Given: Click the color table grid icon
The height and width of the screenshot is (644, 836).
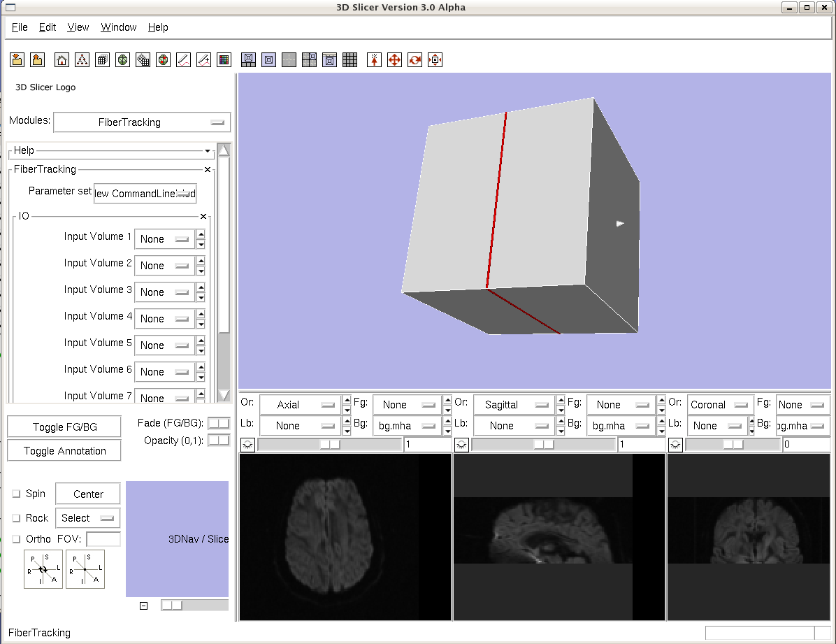Looking at the screenshot, I should (x=224, y=60).
